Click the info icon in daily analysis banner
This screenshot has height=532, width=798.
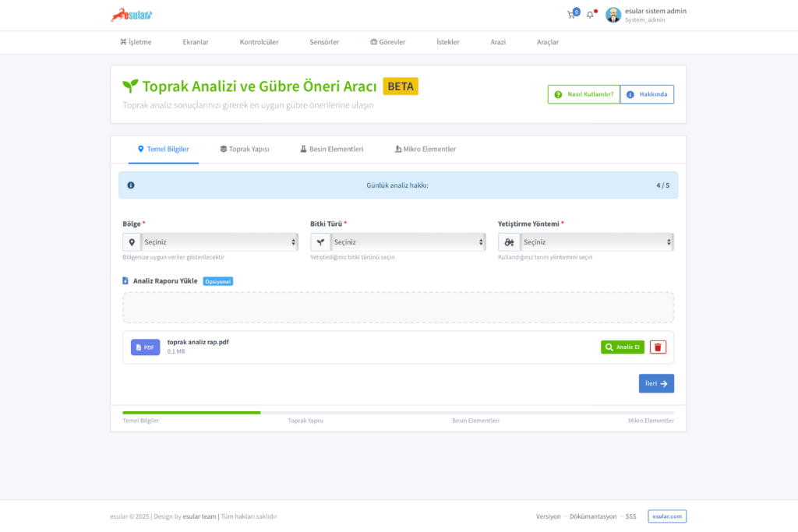pyautogui.click(x=130, y=185)
